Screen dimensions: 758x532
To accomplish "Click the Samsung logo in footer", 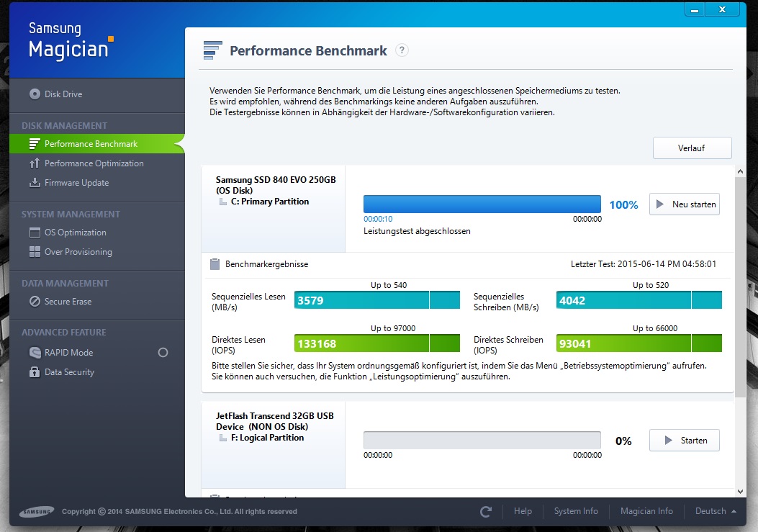I will click(37, 512).
